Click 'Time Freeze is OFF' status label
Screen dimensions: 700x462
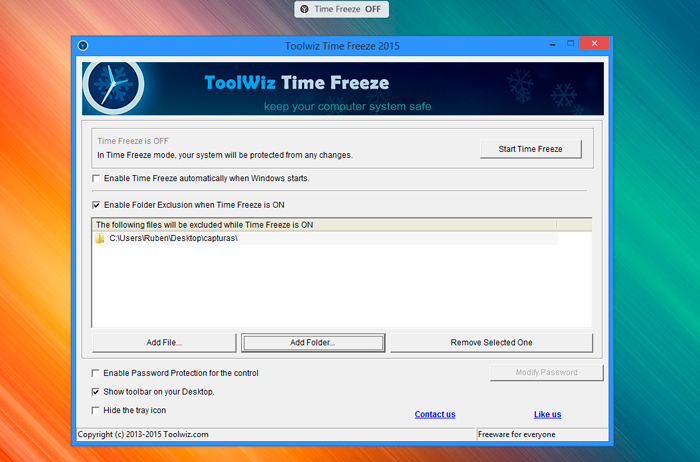(x=133, y=141)
